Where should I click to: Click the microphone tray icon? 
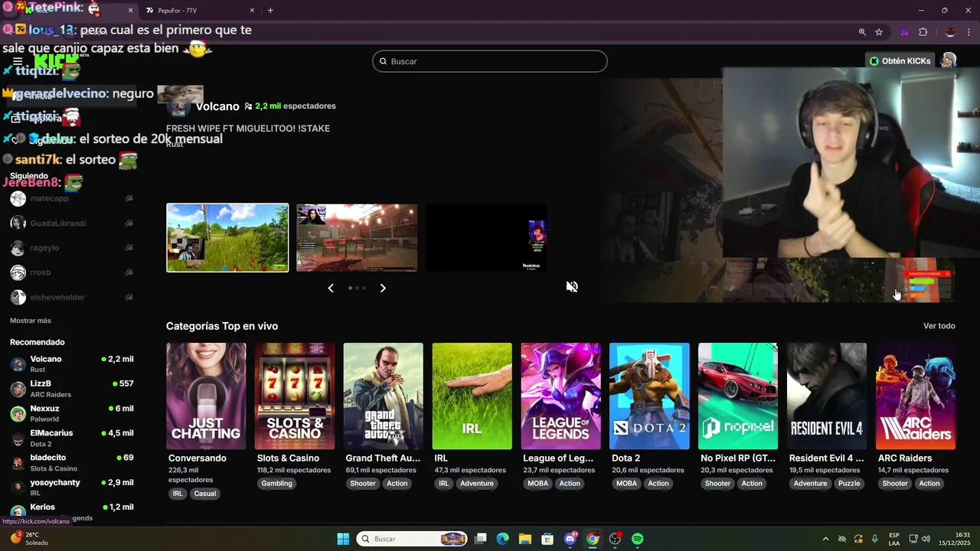tap(874, 539)
